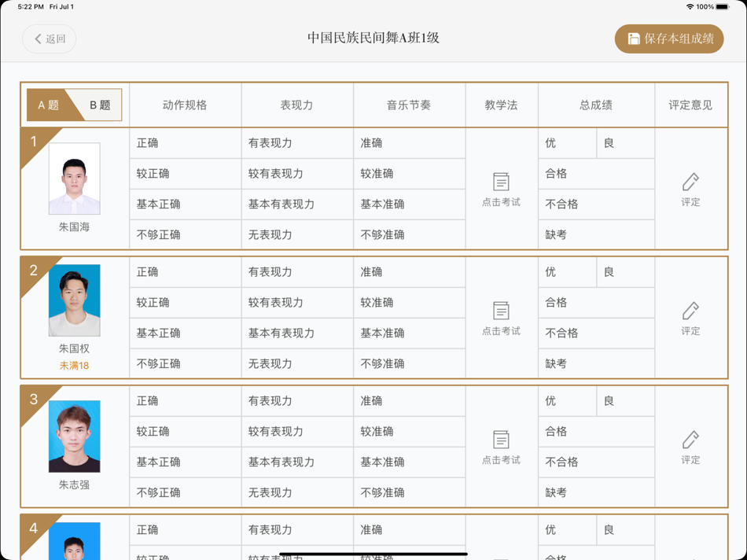Switch to the A 题 tab
The height and width of the screenshot is (560, 747).
click(x=48, y=105)
